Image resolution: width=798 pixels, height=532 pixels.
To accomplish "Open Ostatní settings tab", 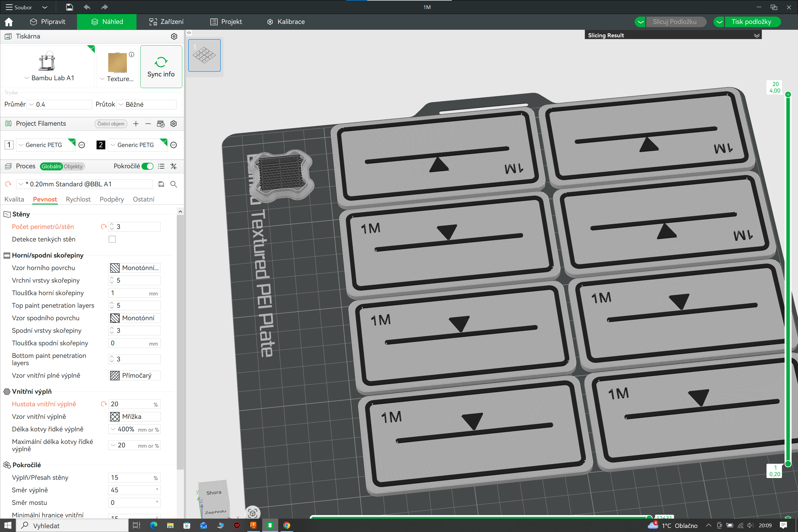I will tap(143, 199).
